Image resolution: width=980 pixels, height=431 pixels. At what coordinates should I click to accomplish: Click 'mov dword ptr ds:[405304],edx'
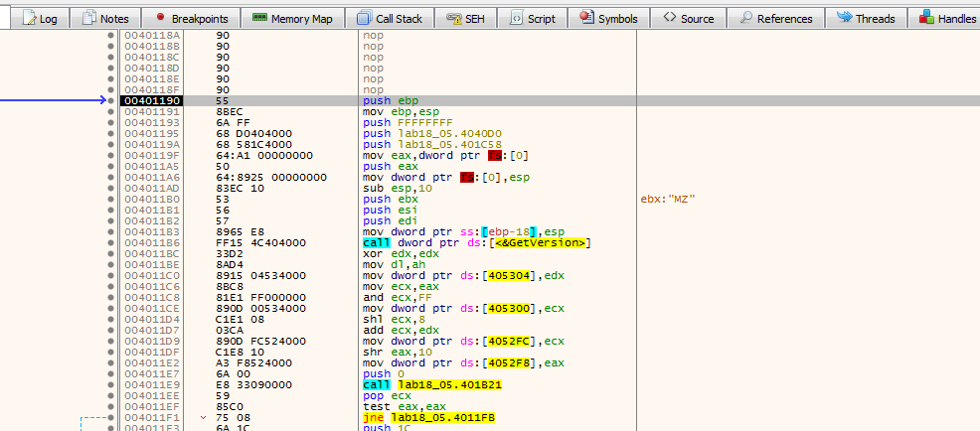point(463,276)
